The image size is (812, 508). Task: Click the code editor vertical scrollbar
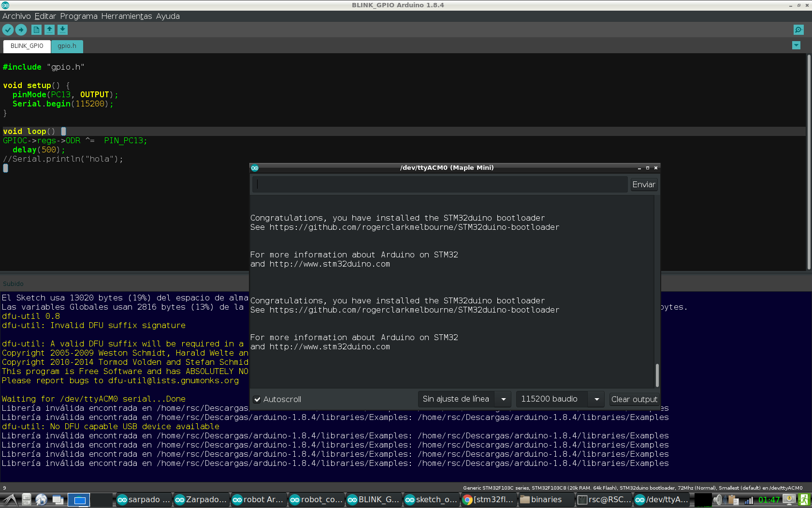pyautogui.click(x=809, y=162)
